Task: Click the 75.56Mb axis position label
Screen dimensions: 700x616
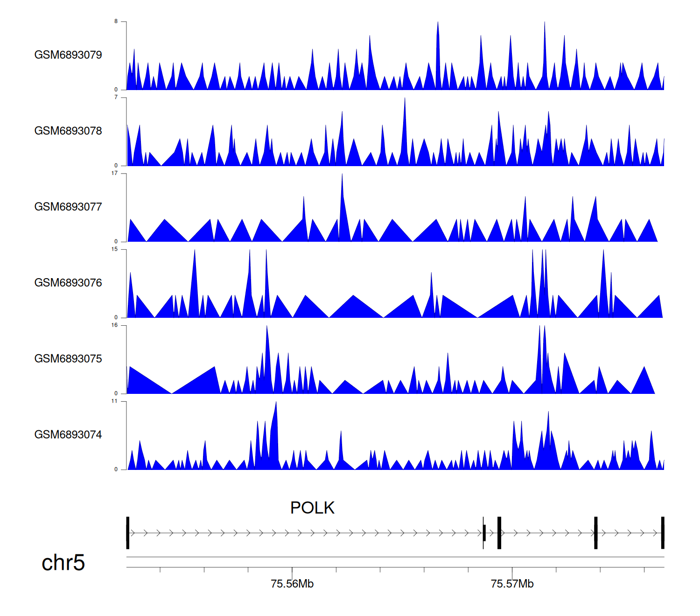Action: click(292, 584)
